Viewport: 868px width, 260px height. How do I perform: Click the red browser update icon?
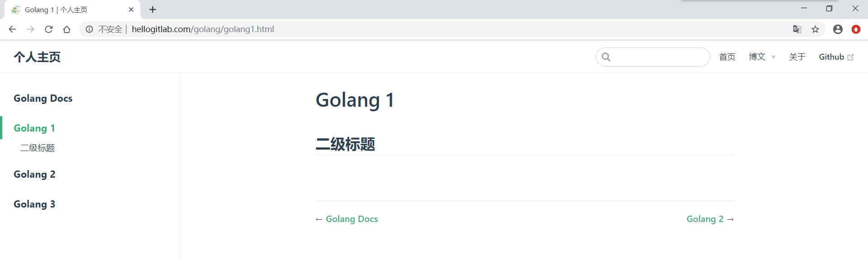pyautogui.click(x=856, y=29)
